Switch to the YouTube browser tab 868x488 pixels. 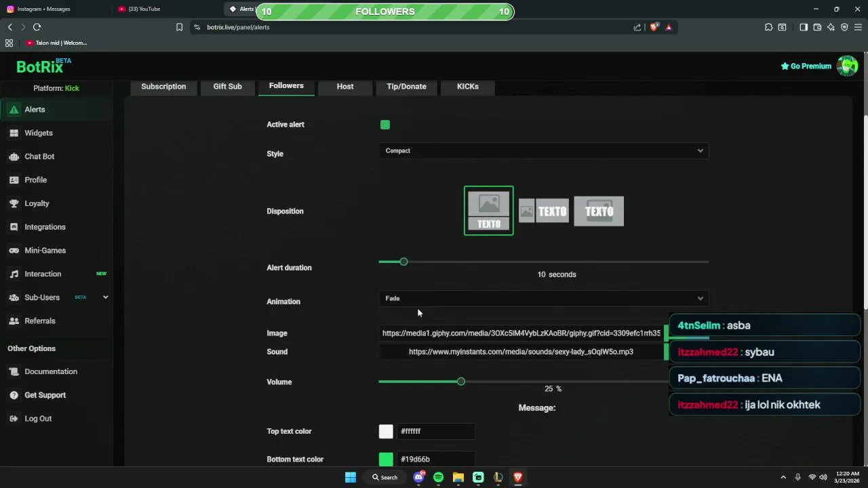(x=166, y=9)
